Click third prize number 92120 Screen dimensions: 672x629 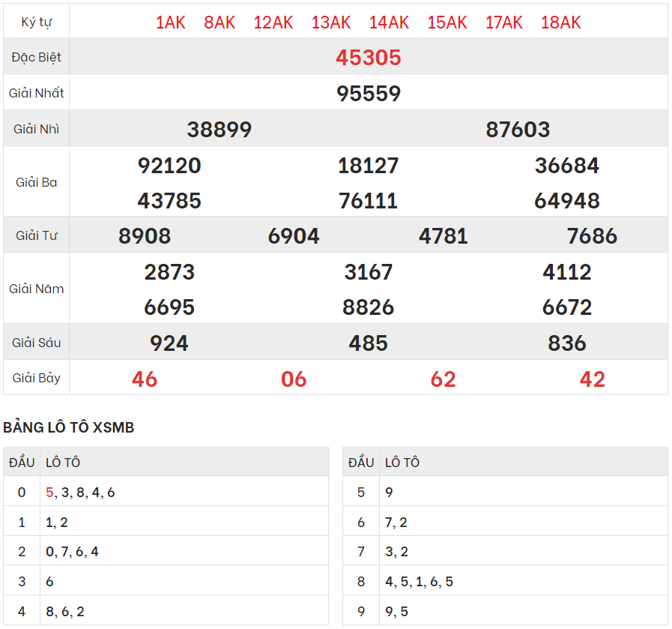click(169, 166)
